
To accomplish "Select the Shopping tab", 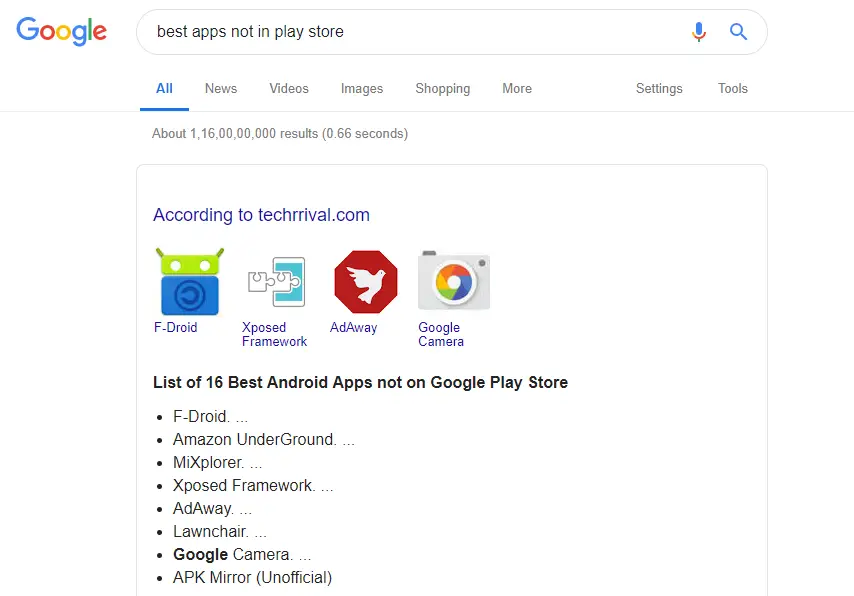I will [x=442, y=88].
